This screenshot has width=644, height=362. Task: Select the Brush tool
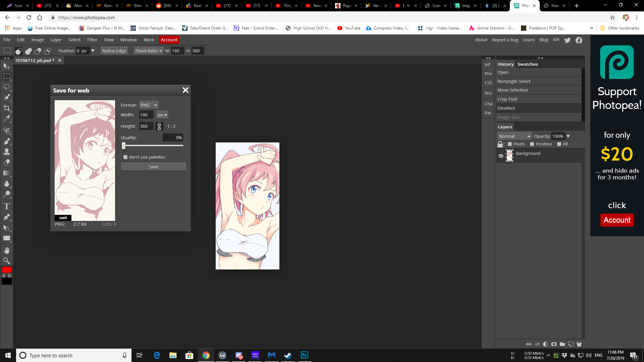(x=7, y=141)
